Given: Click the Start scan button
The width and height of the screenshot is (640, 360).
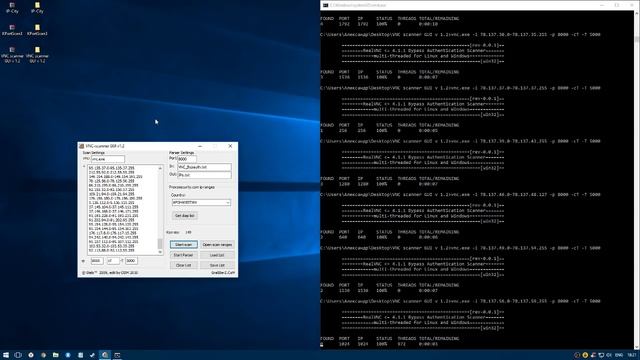Looking at the screenshot, I should (x=183, y=244).
